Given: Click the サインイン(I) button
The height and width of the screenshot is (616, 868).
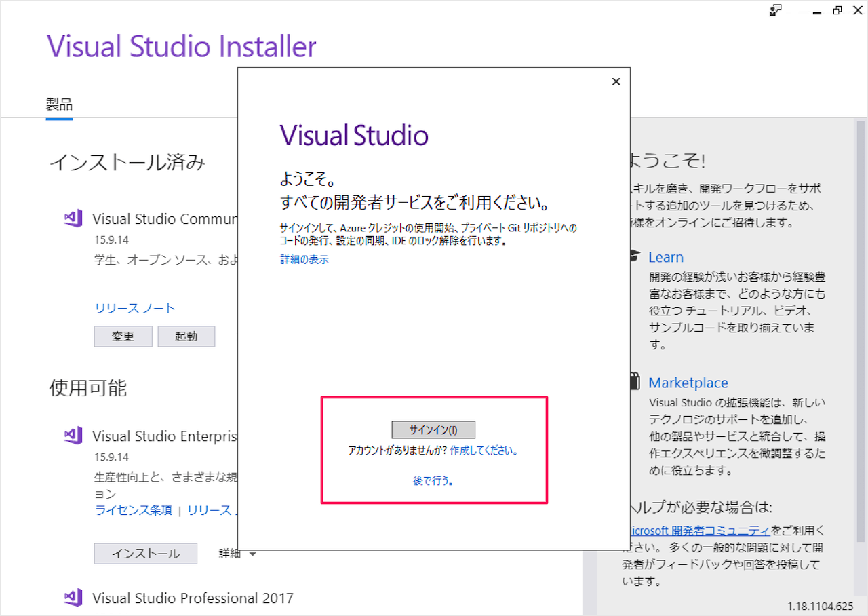Looking at the screenshot, I should click(433, 429).
